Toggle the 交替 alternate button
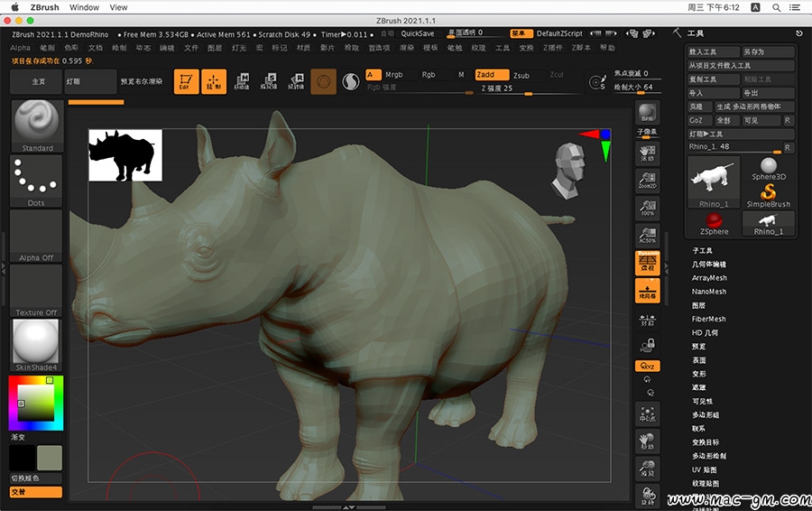The height and width of the screenshot is (511, 812). click(36, 492)
